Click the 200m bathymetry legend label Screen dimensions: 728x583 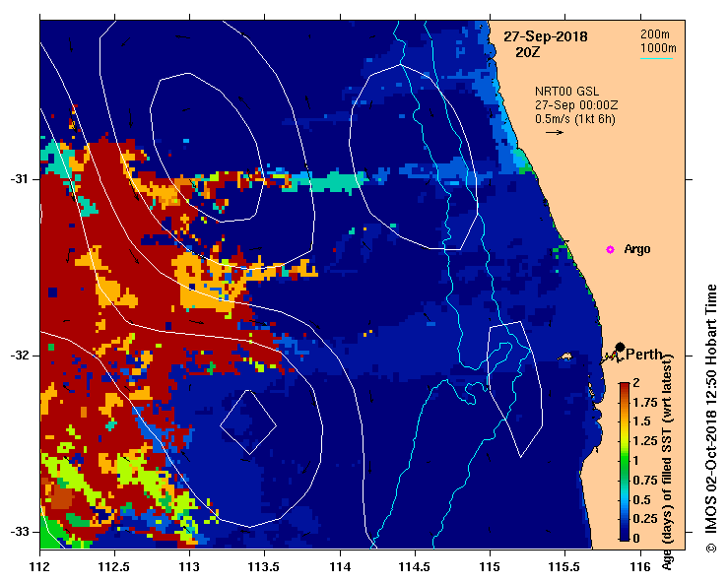tap(655, 33)
